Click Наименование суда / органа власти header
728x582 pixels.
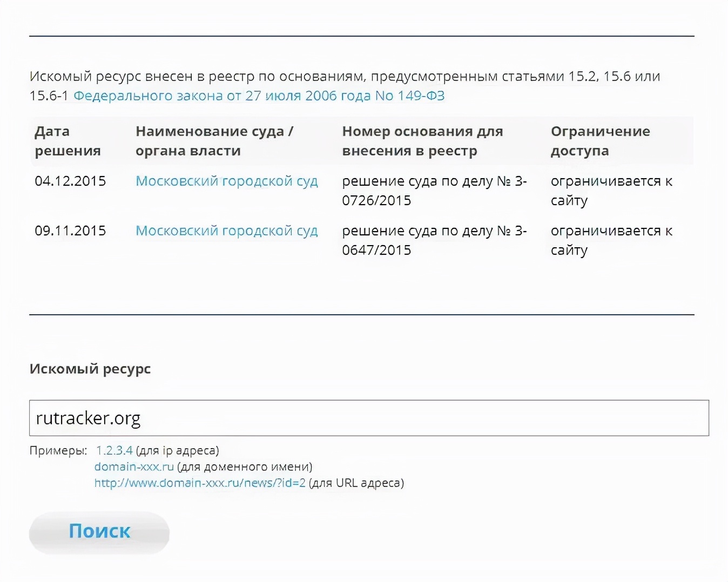click(x=214, y=141)
